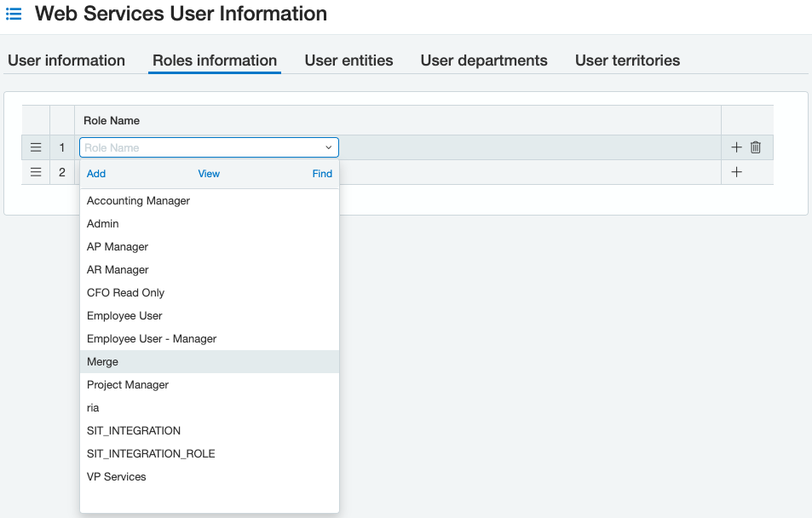Screen dimensions: 812x518
Task: Click the plus icon in row 1
Action: coord(737,147)
